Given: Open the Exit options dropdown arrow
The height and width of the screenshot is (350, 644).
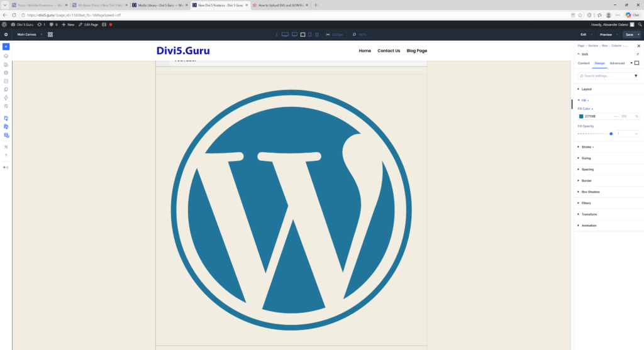Looking at the screenshot, I should pyautogui.click(x=591, y=35).
